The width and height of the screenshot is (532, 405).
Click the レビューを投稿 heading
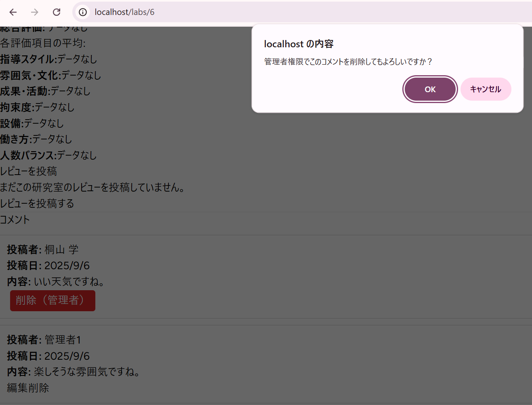click(29, 171)
